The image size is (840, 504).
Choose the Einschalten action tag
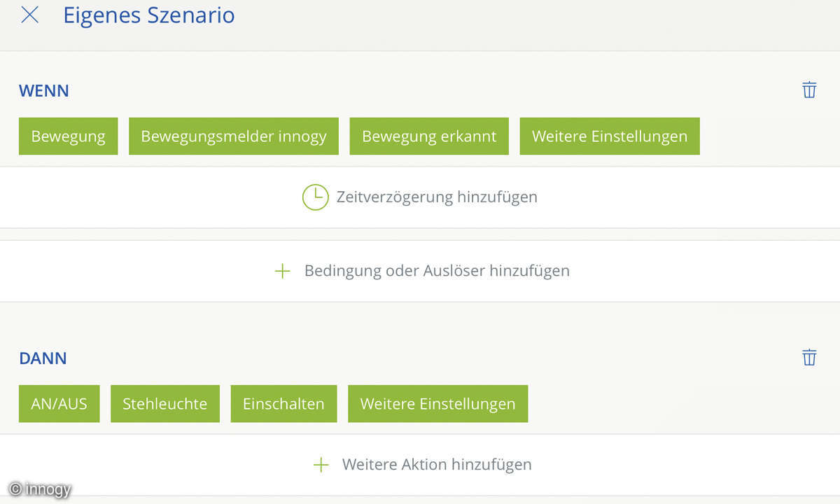283,404
